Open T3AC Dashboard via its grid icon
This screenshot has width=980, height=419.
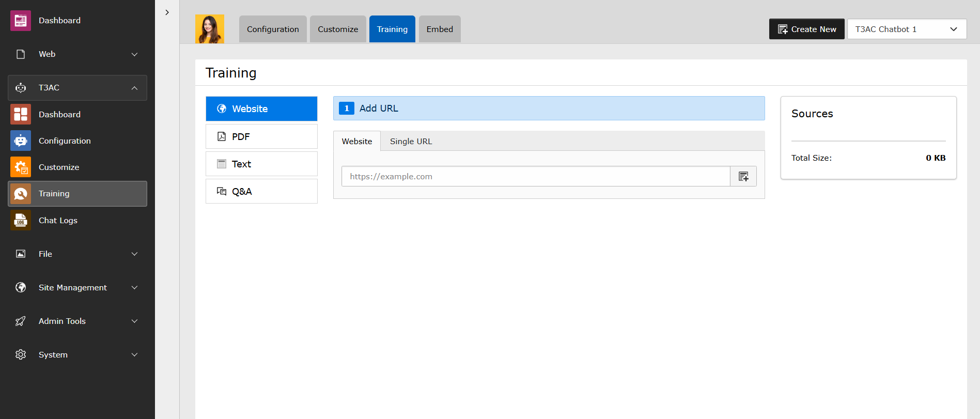pyautogui.click(x=21, y=114)
